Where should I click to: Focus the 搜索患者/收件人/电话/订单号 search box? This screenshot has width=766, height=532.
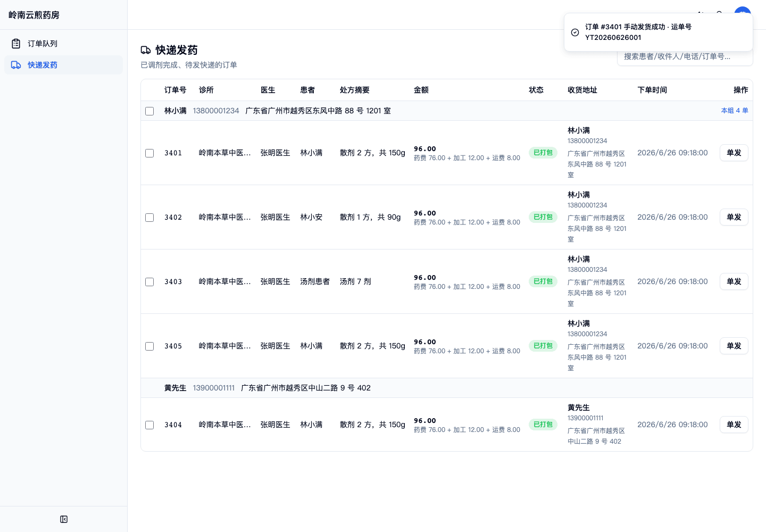tap(685, 56)
